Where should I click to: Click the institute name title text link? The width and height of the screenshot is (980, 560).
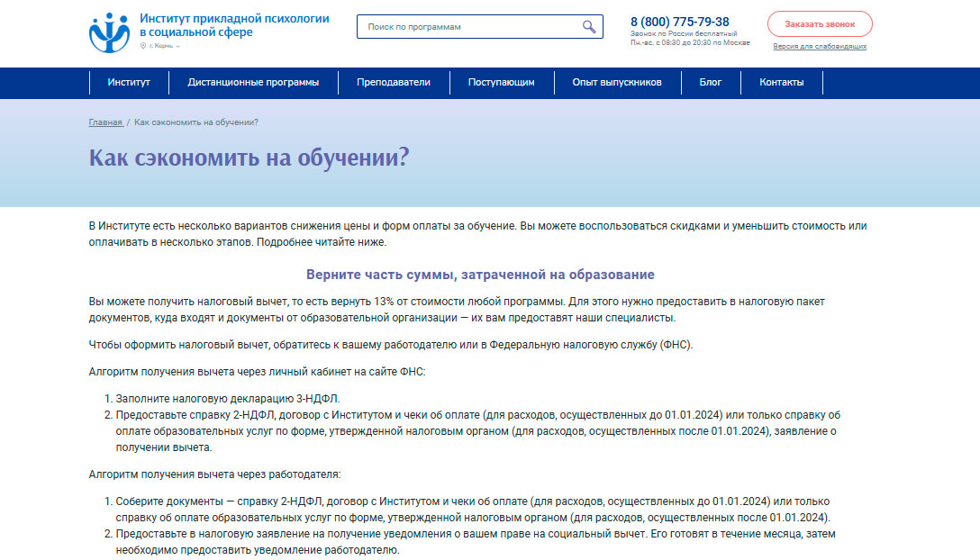pyautogui.click(x=234, y=25)
